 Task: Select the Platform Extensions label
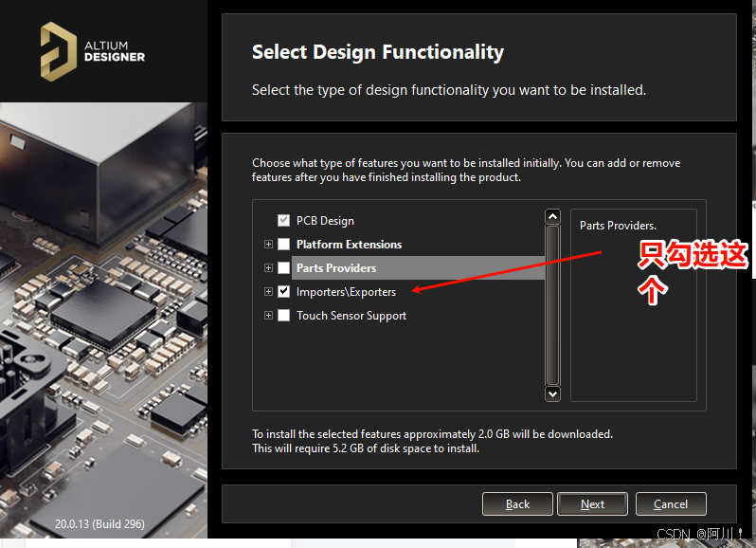point(349,244)
